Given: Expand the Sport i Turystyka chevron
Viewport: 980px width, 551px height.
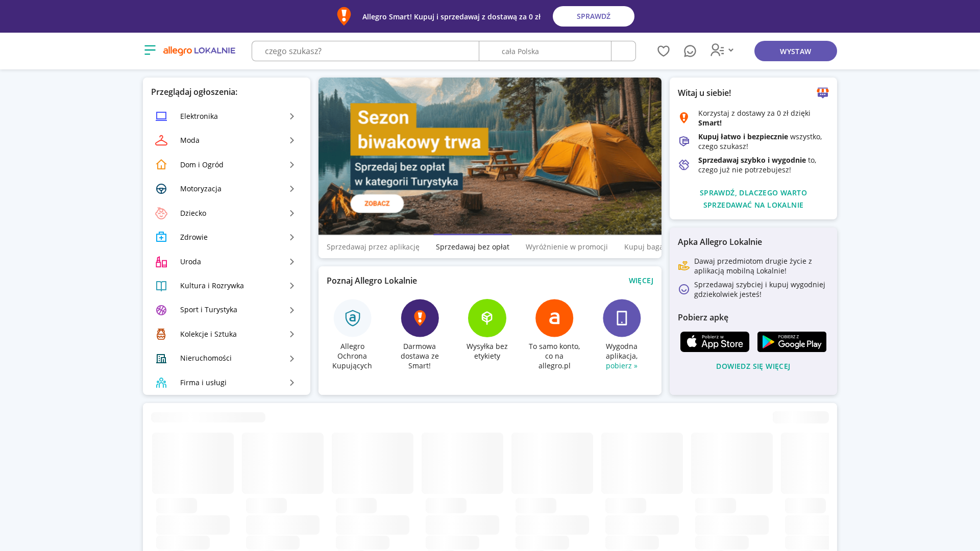Looking at the screenshot, I should point(292,310).
